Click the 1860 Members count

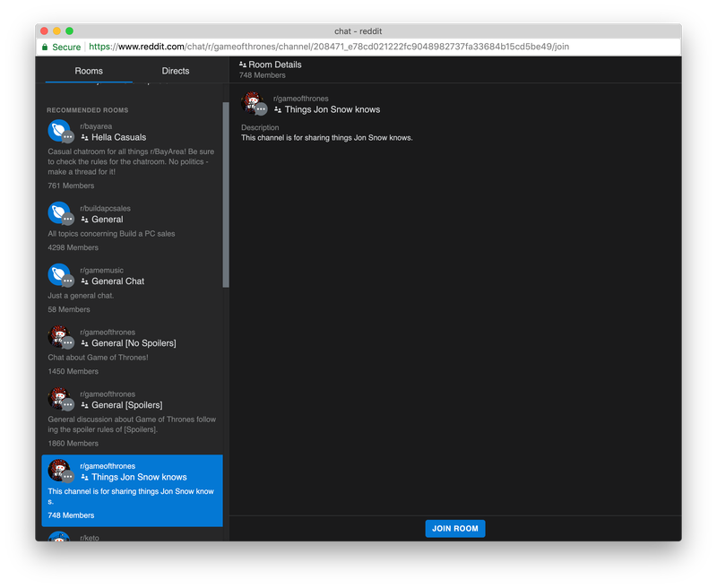click(x=73, y=444)
